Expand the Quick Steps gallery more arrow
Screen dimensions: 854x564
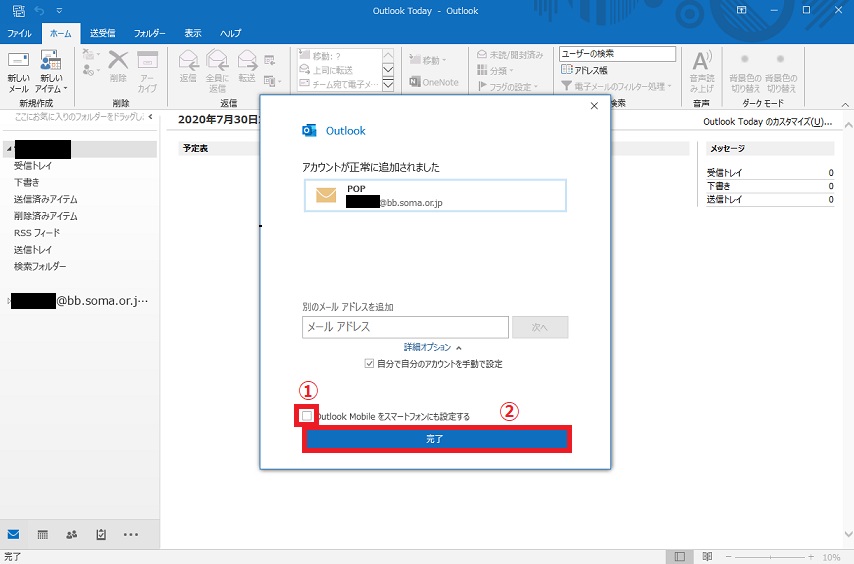point(388,85)
